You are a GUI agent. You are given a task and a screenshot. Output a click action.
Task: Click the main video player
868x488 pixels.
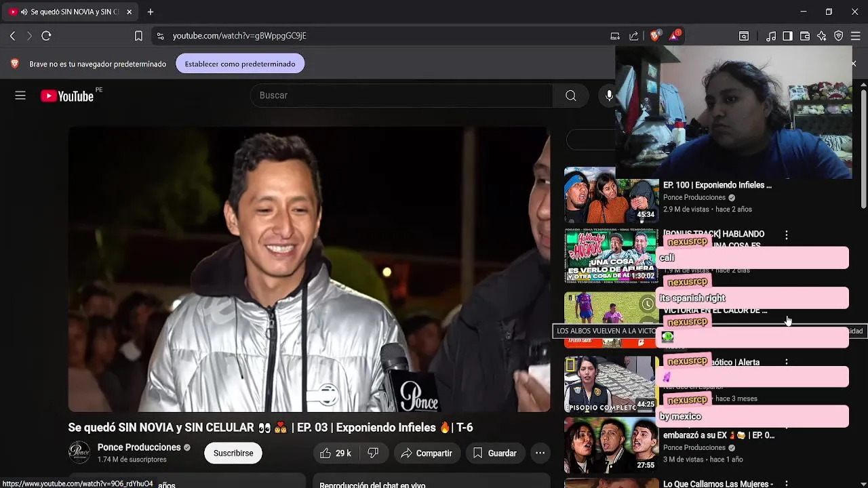[x=309, y=269]
